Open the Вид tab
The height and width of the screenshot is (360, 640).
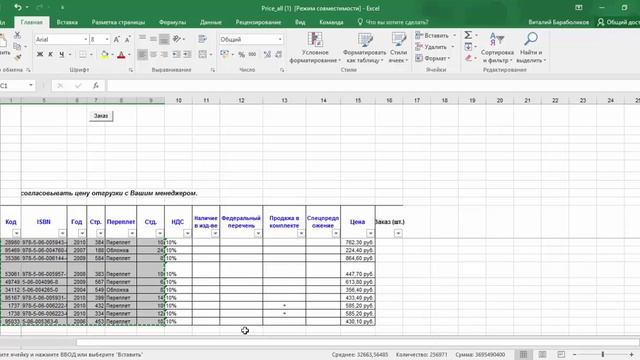tap(300, 22)
